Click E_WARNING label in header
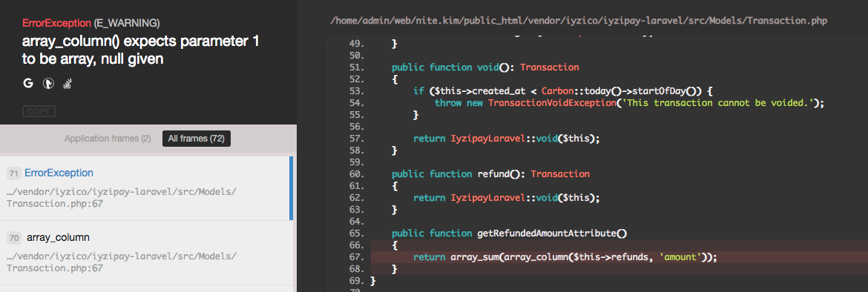 coord(127,23)
